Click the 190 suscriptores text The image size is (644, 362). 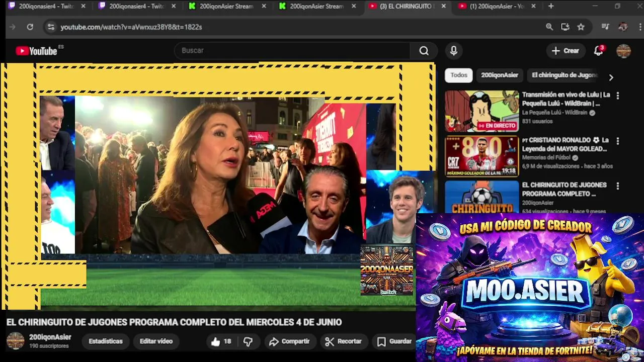coord(49,346)
